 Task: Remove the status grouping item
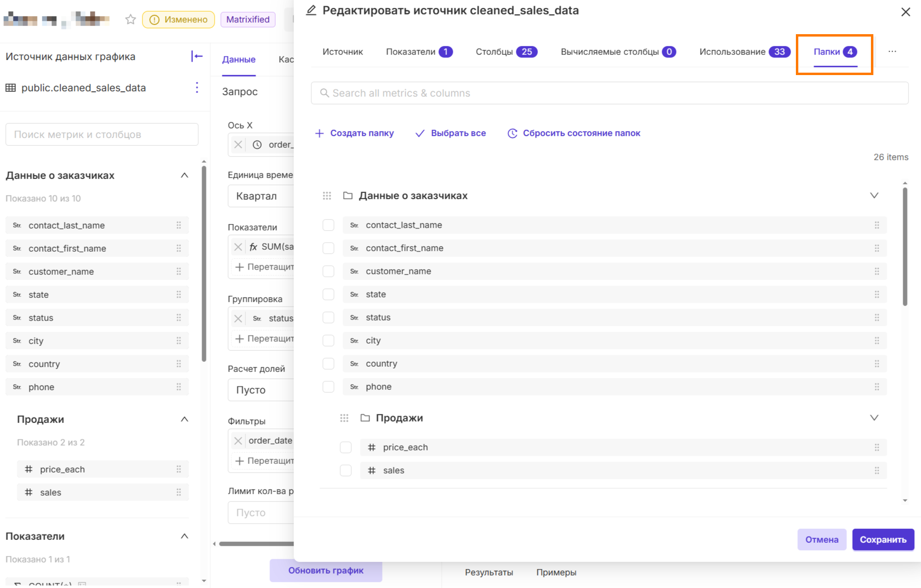click(238, 319)
